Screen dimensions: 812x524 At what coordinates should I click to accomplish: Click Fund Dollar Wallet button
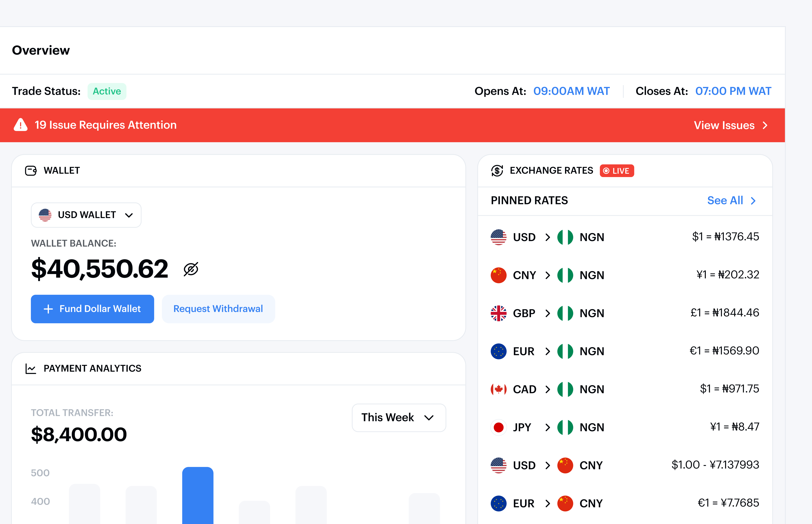point(92,309)
